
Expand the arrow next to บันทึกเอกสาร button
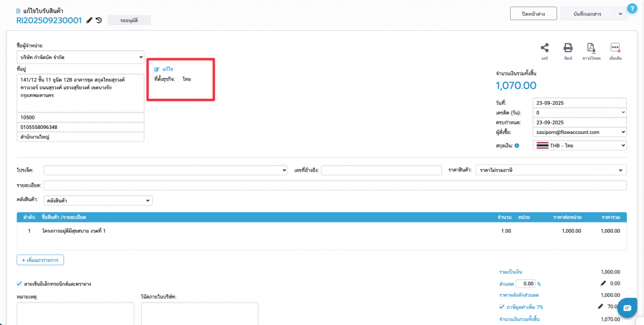pos(619,13)
